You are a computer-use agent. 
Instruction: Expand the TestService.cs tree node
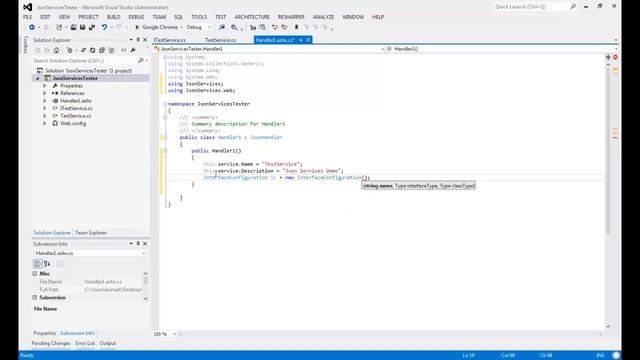click(45, 116)
